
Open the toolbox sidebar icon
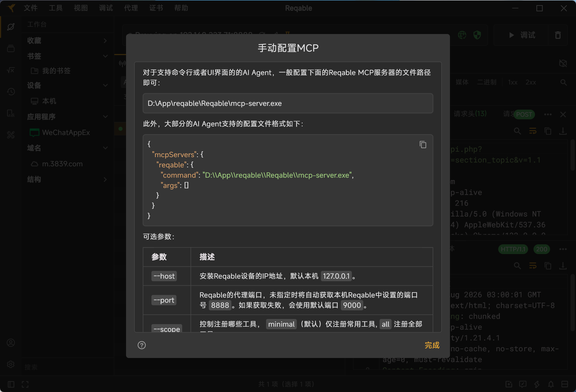[x=11, y=135]
